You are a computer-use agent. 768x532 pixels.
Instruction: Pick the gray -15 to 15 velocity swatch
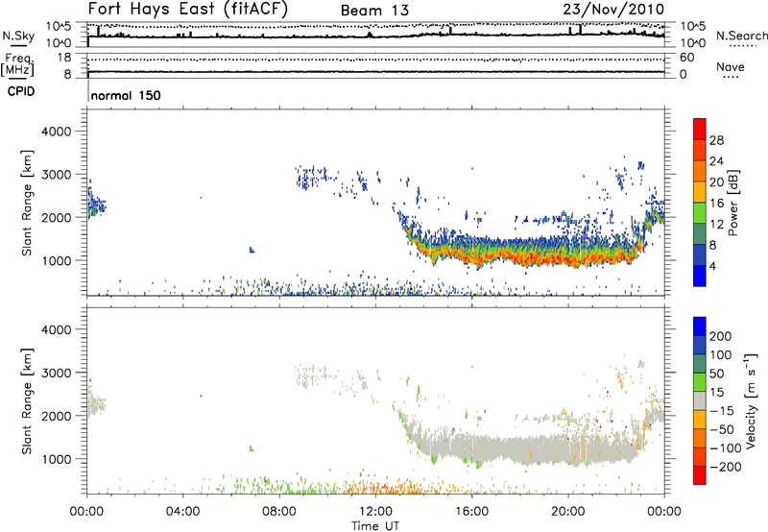700,400
